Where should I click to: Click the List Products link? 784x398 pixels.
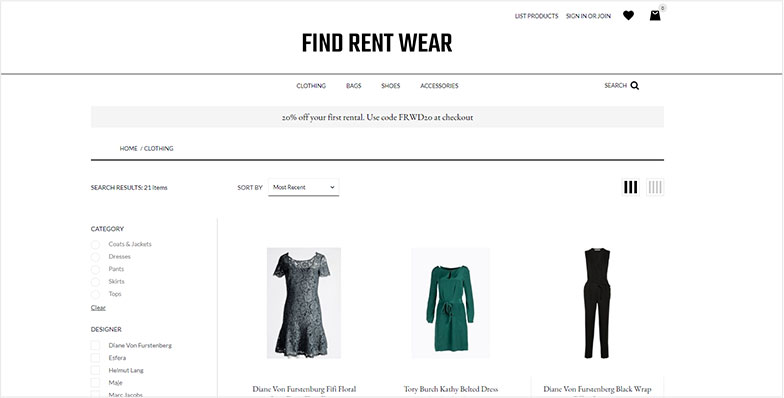point(536,16)
